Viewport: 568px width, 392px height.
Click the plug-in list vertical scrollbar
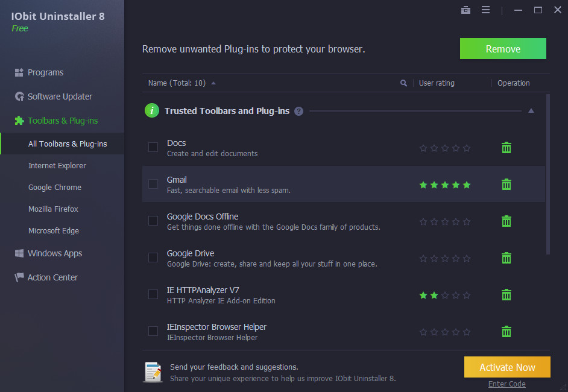pyautogui.click(x=547, y=174)
